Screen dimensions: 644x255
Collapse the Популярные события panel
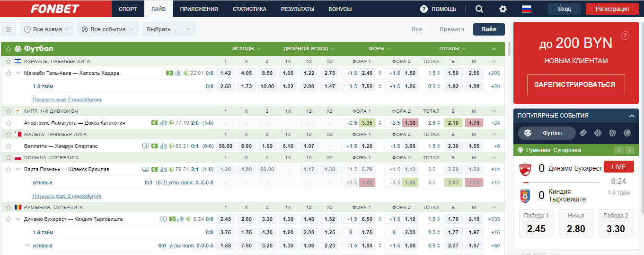click(631, 116)
